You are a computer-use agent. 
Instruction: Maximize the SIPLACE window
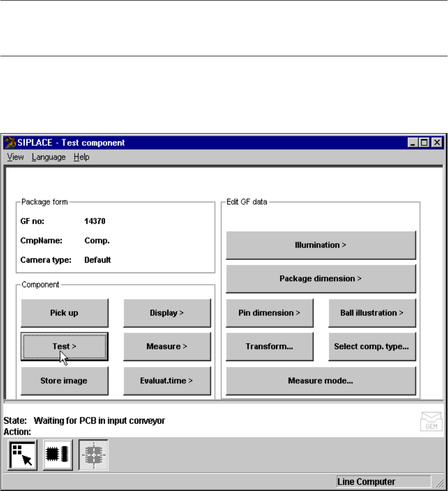click(x=424, y=143)
